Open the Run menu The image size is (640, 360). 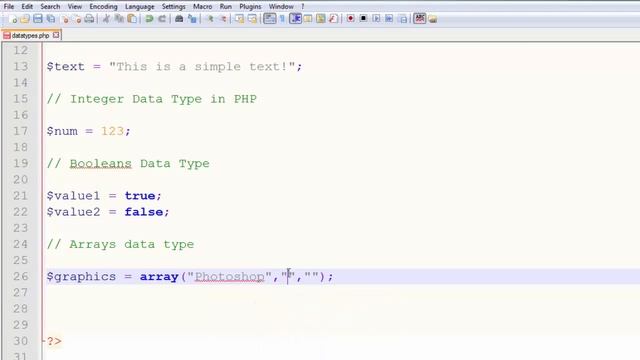225,7
